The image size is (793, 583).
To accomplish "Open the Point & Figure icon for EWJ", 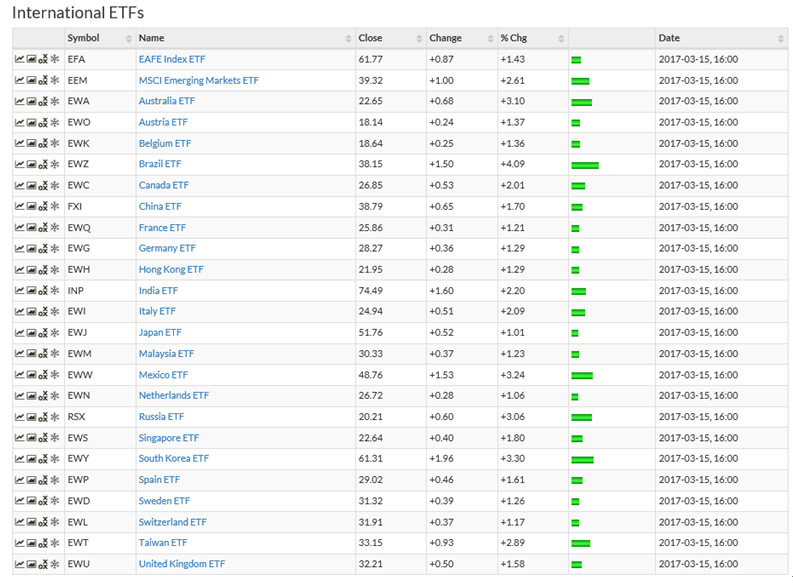I will click(43, 332).
